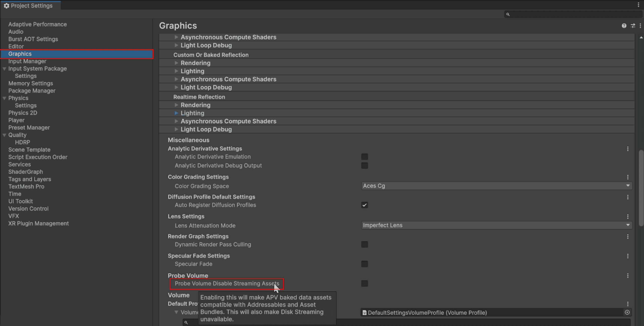Enable Dynamic Render Pass Culling
The height and width of the screenshot is (326, 644).
(x=365, y=244)
